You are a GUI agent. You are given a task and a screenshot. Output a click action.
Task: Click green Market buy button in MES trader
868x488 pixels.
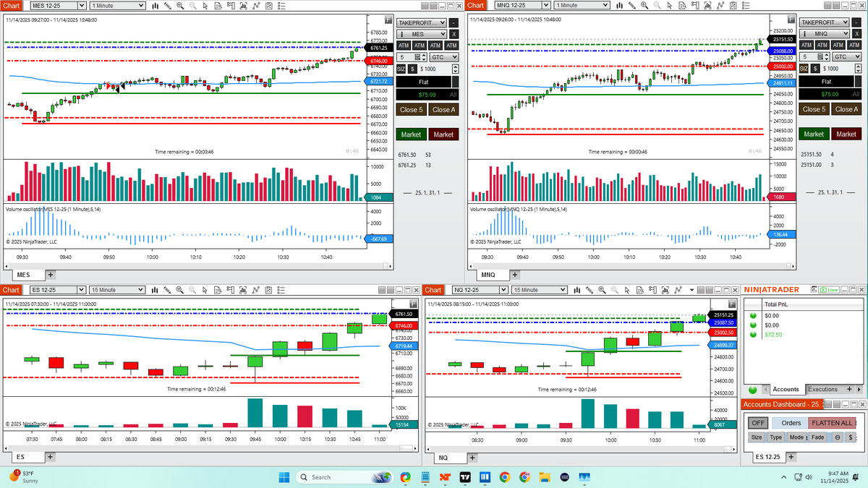tap(411, 134)
